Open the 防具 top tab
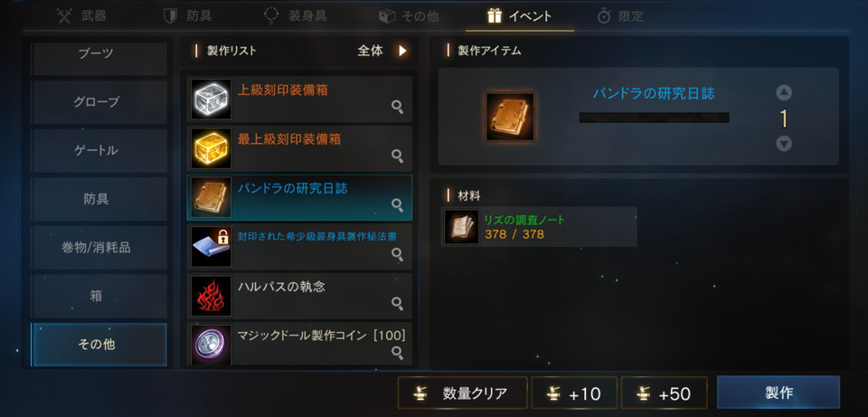This screenshot has width=868, height=417. click(x=188, y=16)
